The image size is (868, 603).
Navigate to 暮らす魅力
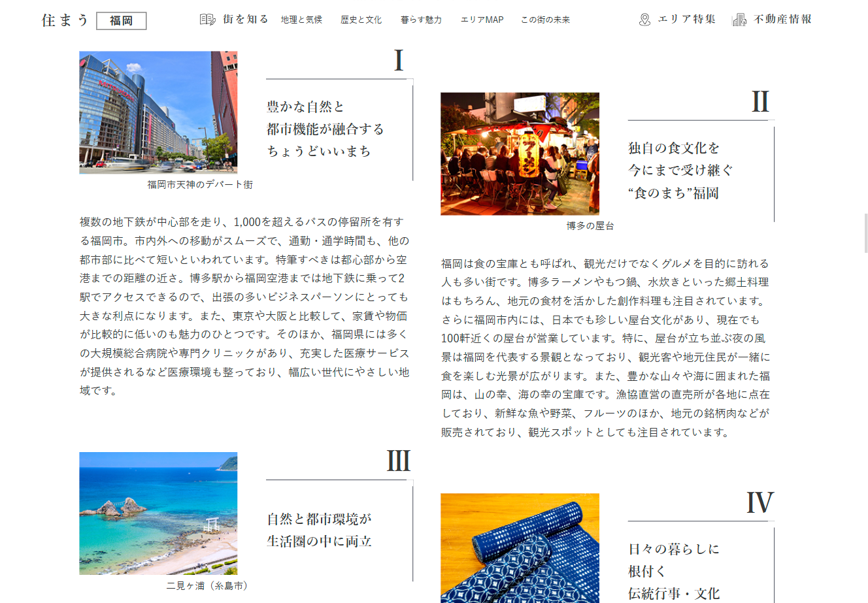click(421, 20)
